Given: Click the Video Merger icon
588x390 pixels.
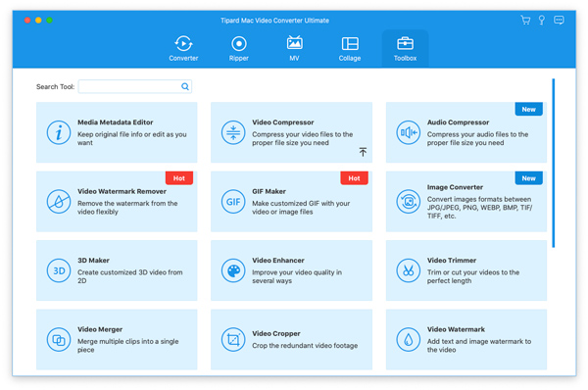Looking at the screenshot, I should pos(59,339).
